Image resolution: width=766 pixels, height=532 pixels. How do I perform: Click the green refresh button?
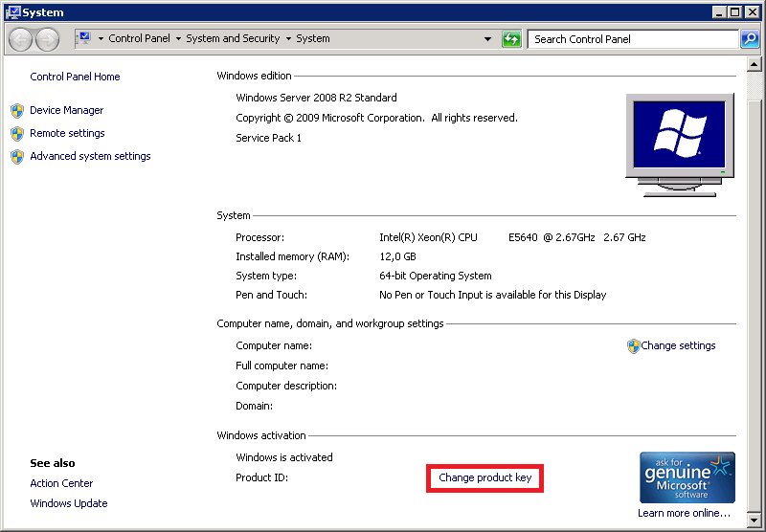511,39
